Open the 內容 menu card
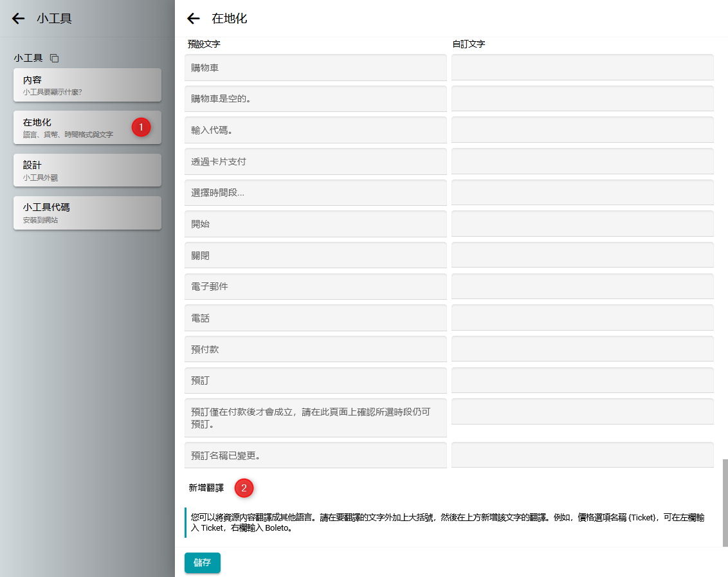 (87, 85)
